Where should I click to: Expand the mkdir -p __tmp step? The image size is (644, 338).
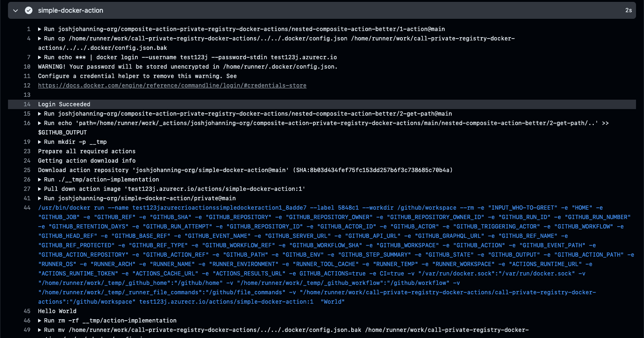(x=40, y=141)
